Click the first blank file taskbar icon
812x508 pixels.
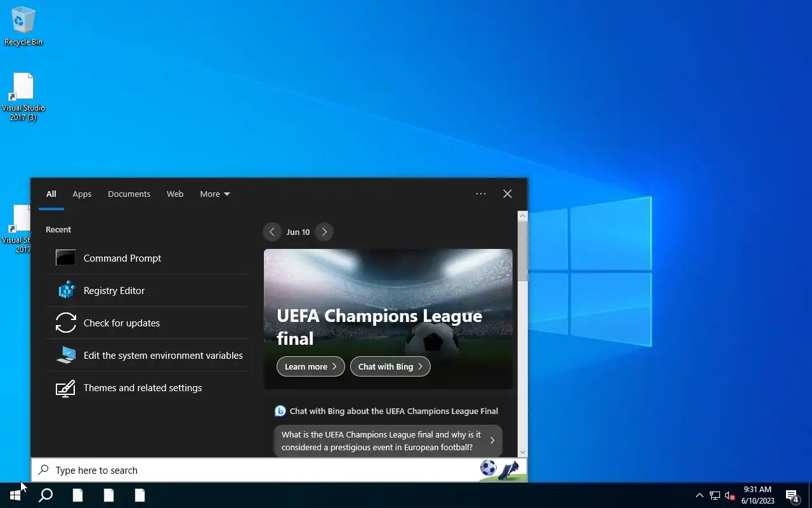point(77,495)
